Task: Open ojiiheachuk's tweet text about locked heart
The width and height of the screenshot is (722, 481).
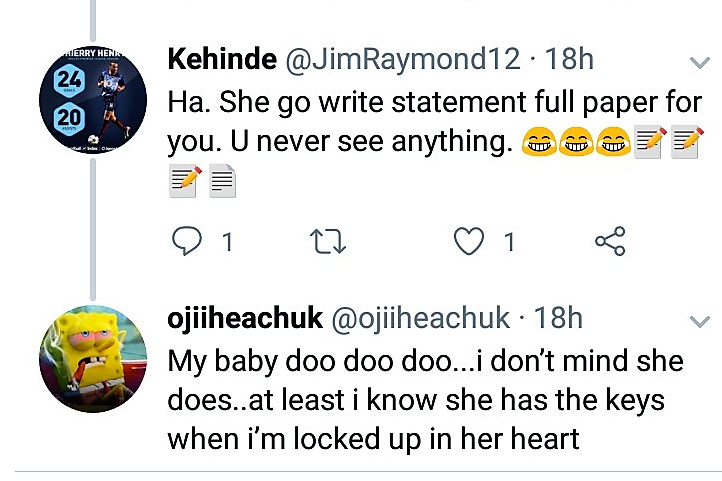Action: pyautogui.click(x=425, y=399)
